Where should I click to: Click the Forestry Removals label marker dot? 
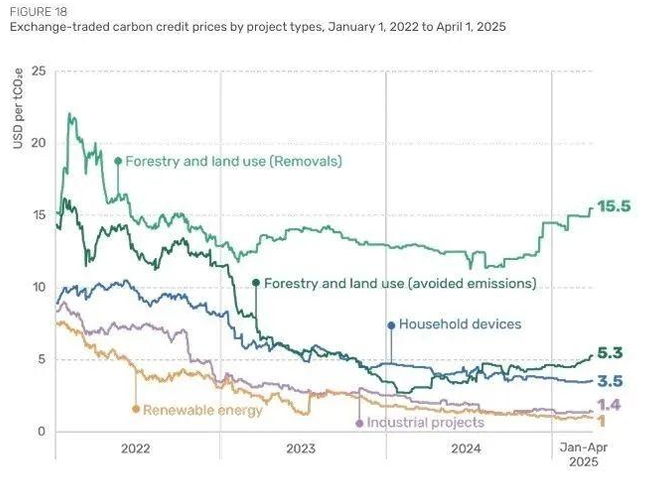tap(118, 160)
